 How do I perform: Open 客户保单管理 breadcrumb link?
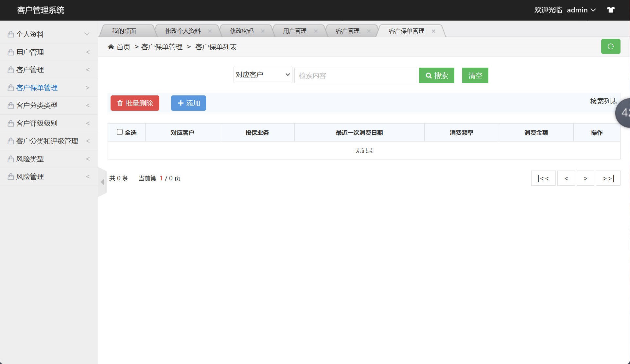point(162,47)
